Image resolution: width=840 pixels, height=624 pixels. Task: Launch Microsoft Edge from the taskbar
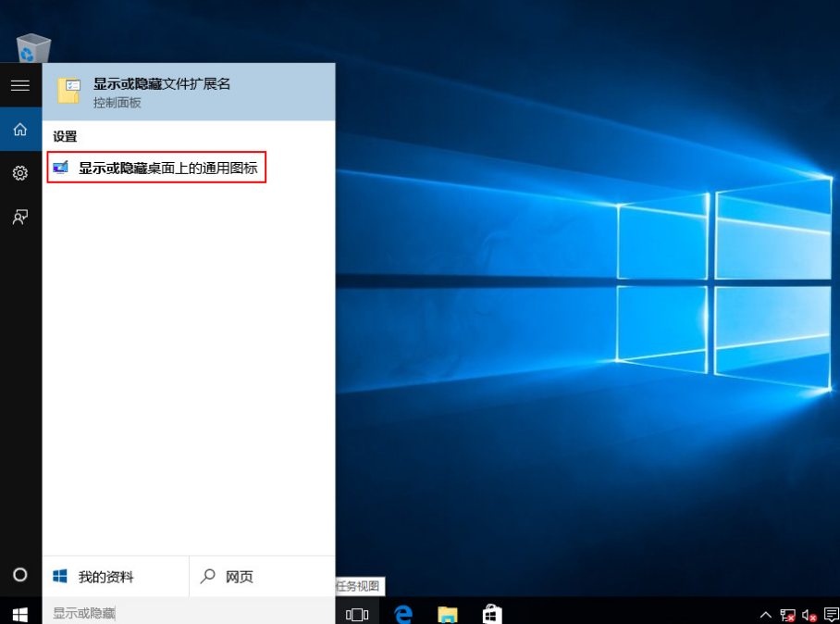pyautogui.click(x=401, y=613)
